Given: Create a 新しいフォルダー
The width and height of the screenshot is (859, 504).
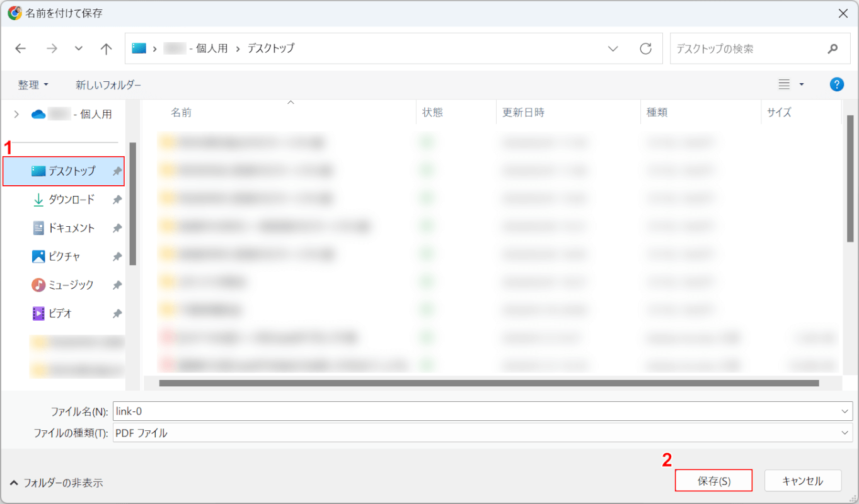Looking at the screenshot, I should [108, 84].
